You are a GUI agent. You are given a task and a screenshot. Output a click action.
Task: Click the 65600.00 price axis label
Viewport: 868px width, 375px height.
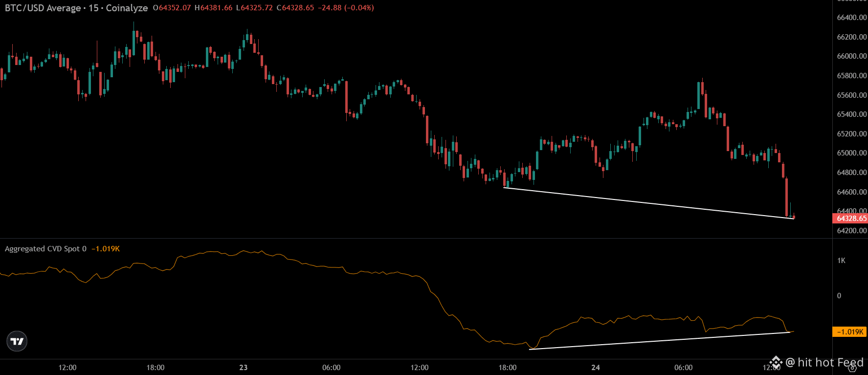coord(852,95)
